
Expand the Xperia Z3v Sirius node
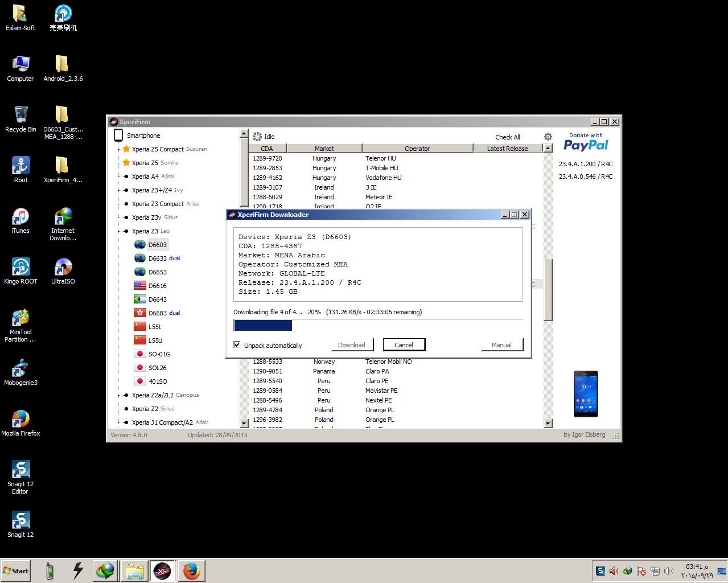(126, 217)
